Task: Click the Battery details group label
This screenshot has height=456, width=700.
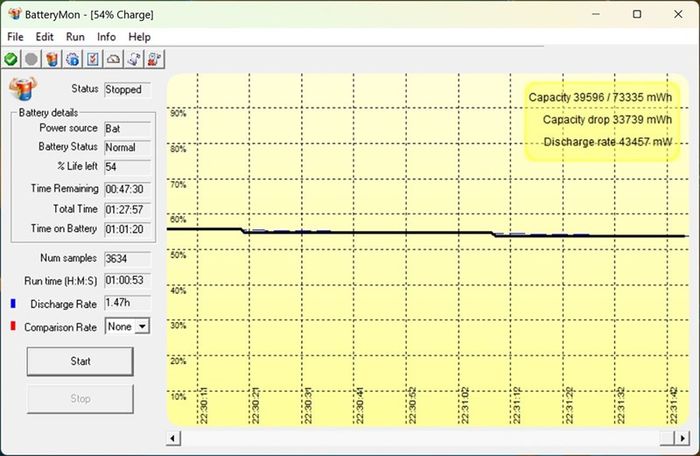Action: [x=48, y=113]
